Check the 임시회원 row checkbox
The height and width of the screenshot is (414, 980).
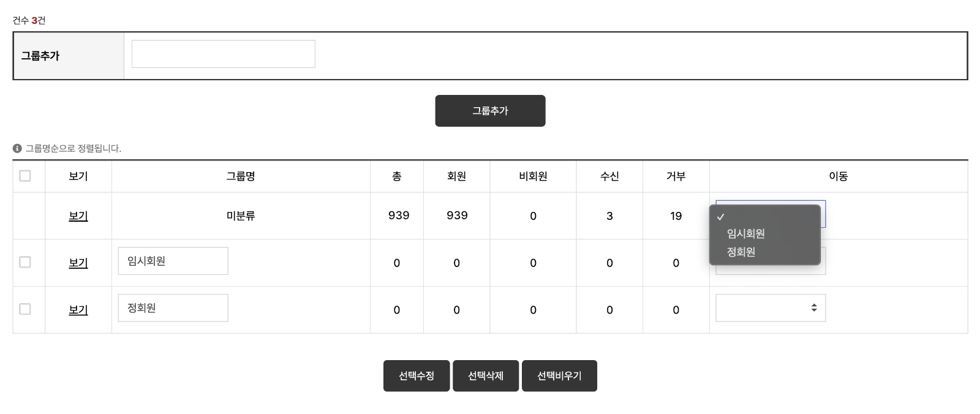[x=25, y=262]
